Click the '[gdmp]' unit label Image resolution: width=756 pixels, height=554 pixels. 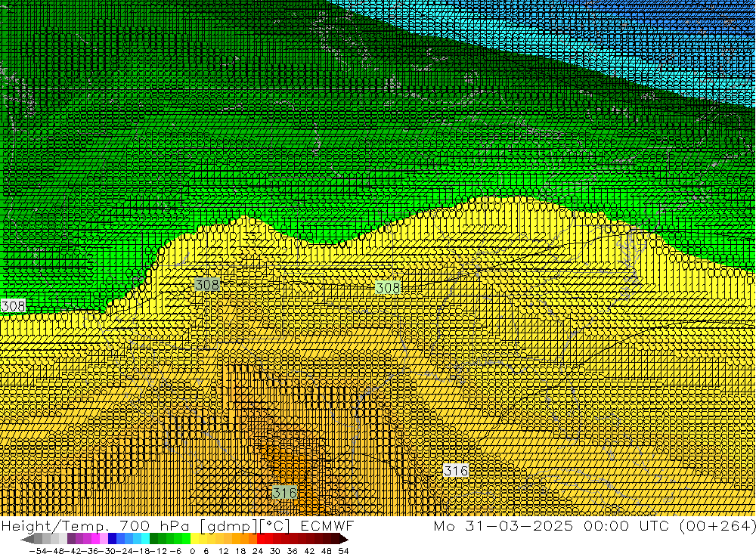click(x=229, y=526)
